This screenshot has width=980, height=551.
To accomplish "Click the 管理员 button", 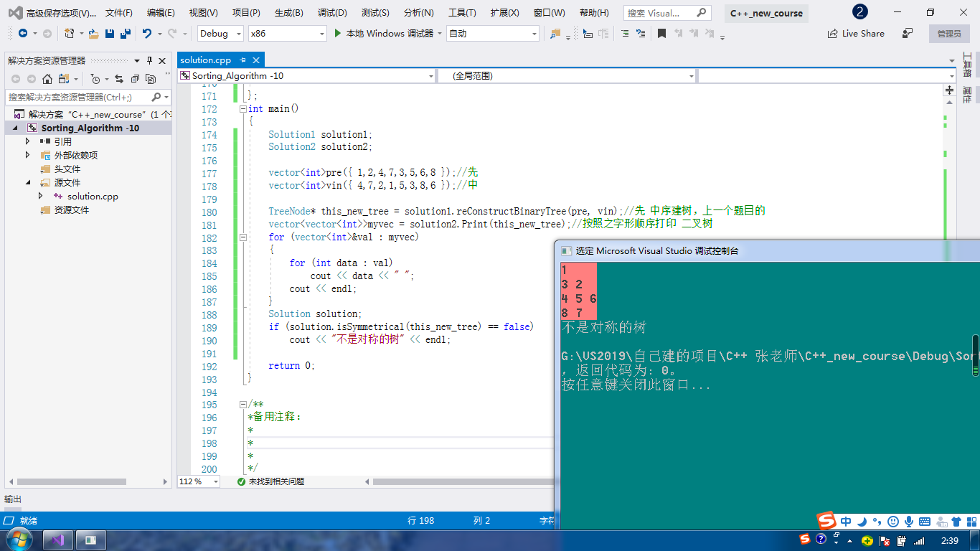I will tap(949, 34).
